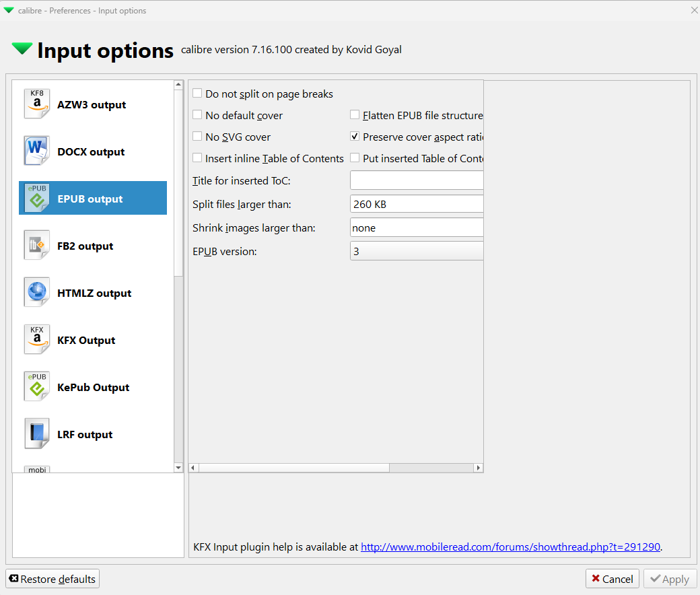Select the HTMLZ output globe icon
The width and height of the screenshot is (700, 595).
point(37,293)
